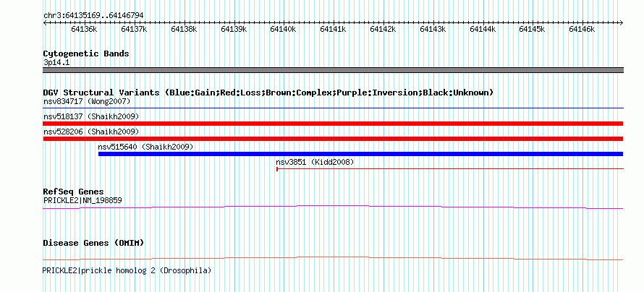Click the 64136k ruler tick label

point(84,30)
